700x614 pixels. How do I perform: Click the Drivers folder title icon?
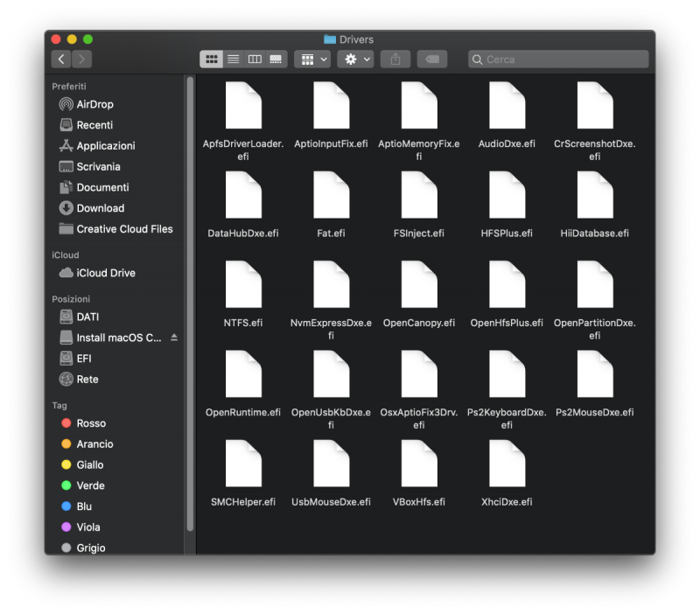coord(330,39)
